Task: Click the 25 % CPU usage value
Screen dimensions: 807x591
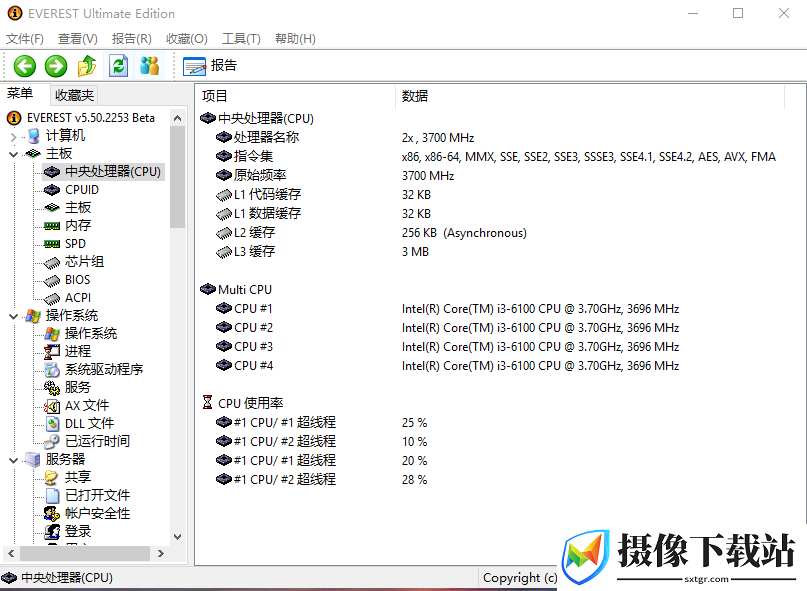Action: [x=414, y=423]
